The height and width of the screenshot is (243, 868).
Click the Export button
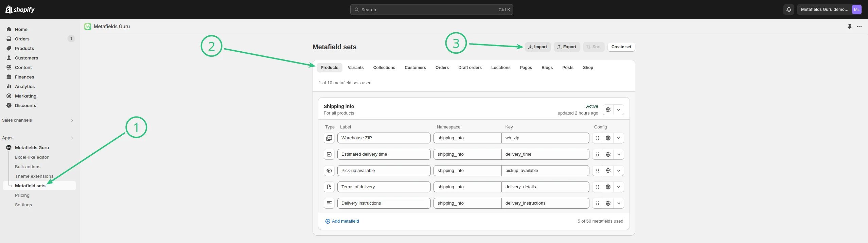pos(567,47)
